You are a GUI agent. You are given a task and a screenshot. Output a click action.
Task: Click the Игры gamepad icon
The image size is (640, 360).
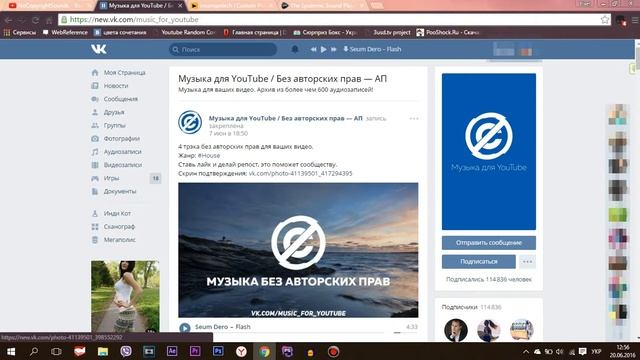(x=95, y=178)
